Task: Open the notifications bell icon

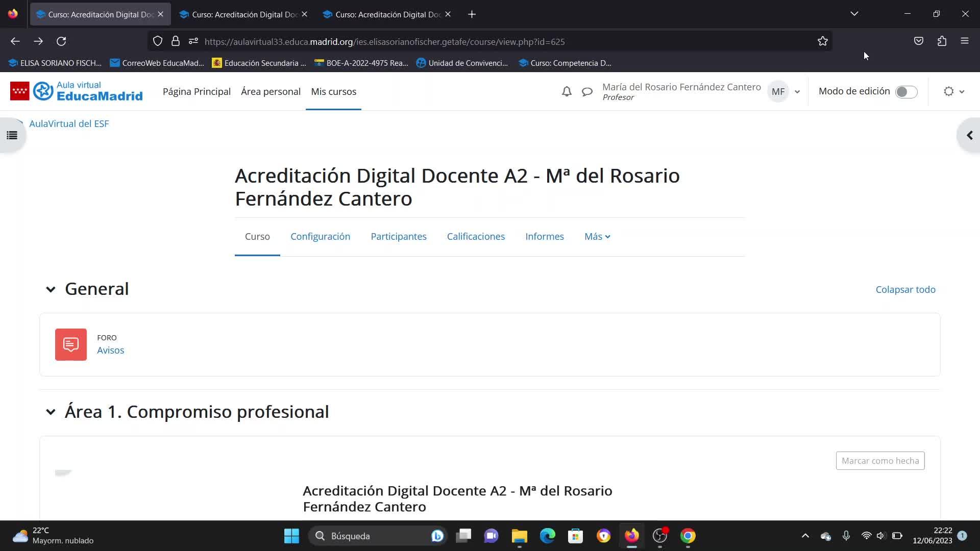Action: 567,92
